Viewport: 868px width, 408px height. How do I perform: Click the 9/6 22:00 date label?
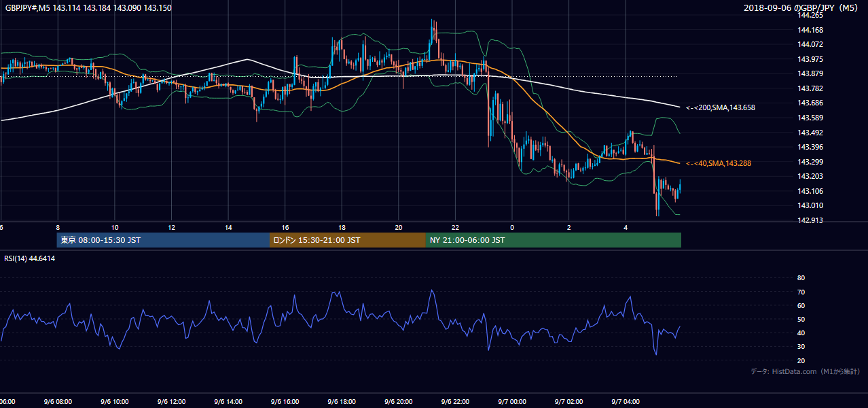pos(455,401)
